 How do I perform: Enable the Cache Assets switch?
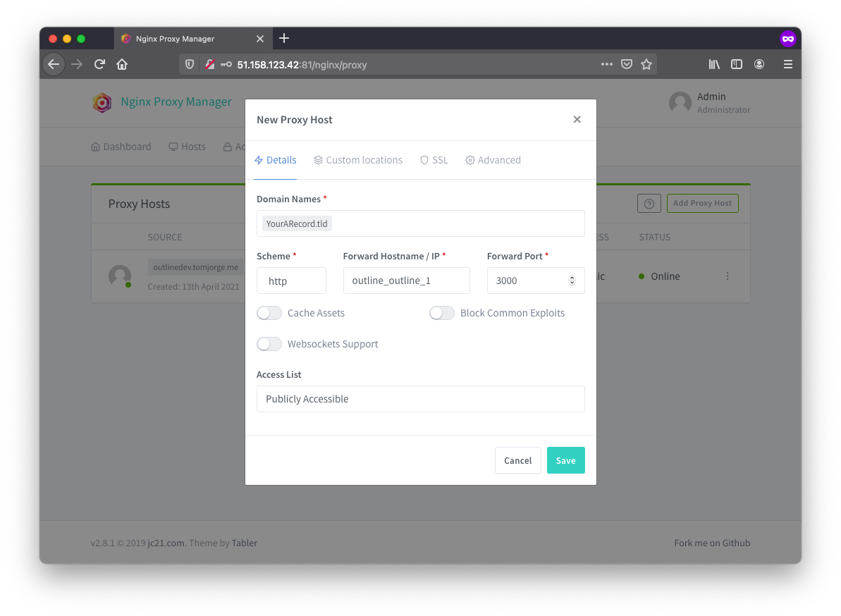point(269,313)
